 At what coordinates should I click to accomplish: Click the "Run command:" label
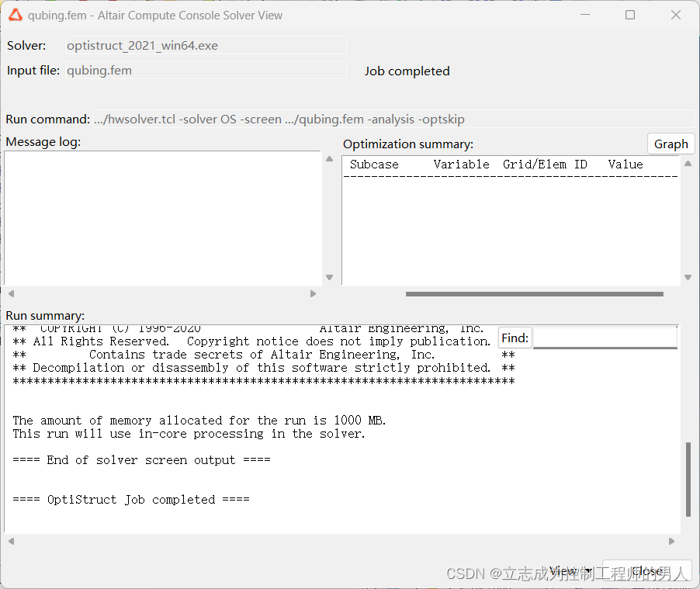click(48, 120)
